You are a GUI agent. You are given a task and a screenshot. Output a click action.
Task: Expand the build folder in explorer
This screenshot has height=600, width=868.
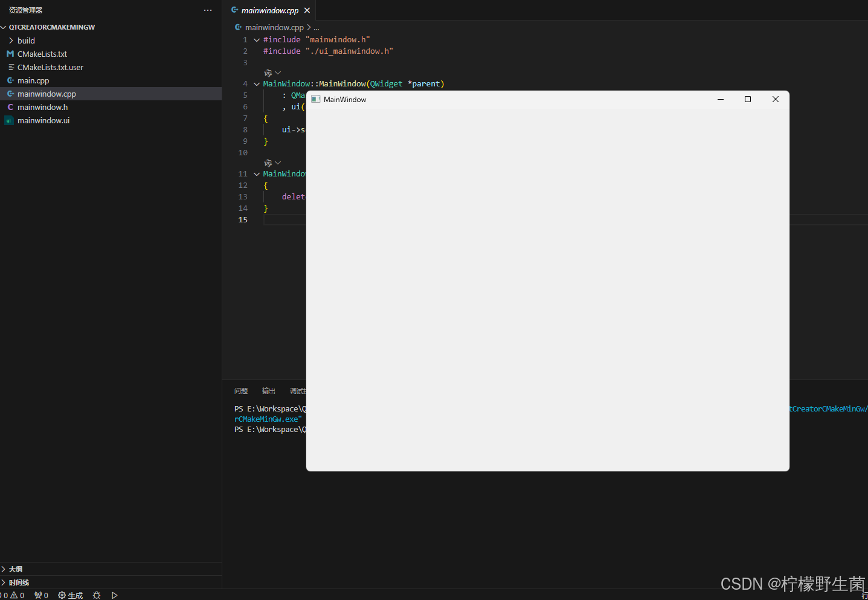pyautogui.click(x=26, y=40)
